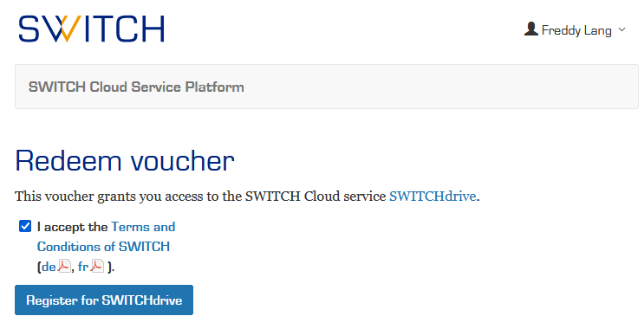Image resolution: width=644 pixels, height=329 pixels.
Task: Open Terms and Conditions of SWITCH link
Action: [x=106, y=236]
